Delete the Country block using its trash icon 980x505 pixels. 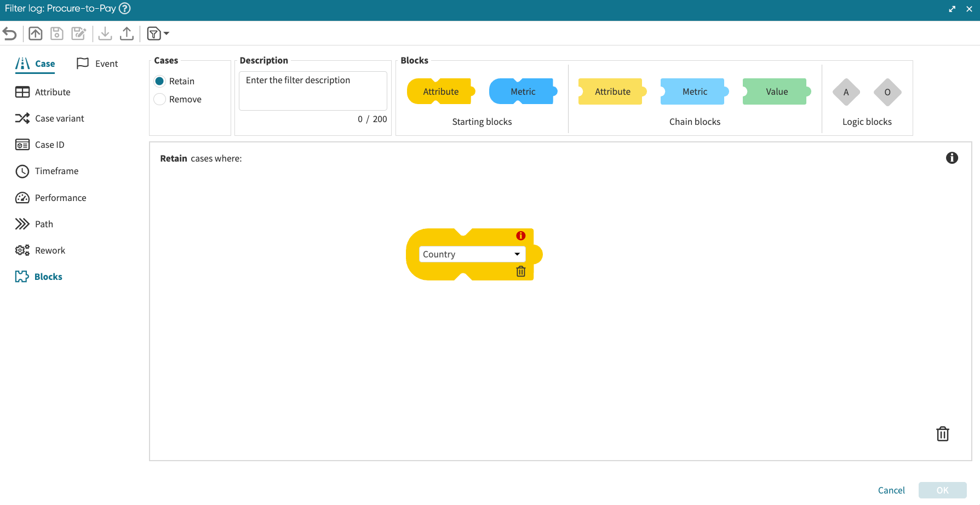520,271
